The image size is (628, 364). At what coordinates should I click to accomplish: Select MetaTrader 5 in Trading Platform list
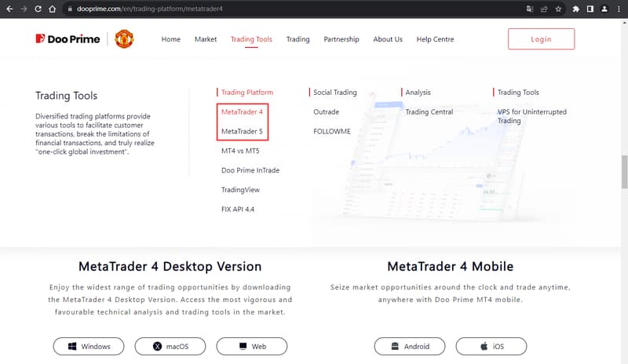point(242,132)
